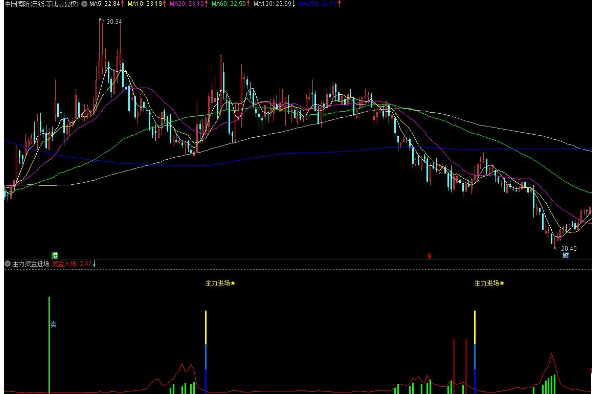Select the yellow MA10 moving average label
The width and height of the screenshot is (592, 394).
145,4
